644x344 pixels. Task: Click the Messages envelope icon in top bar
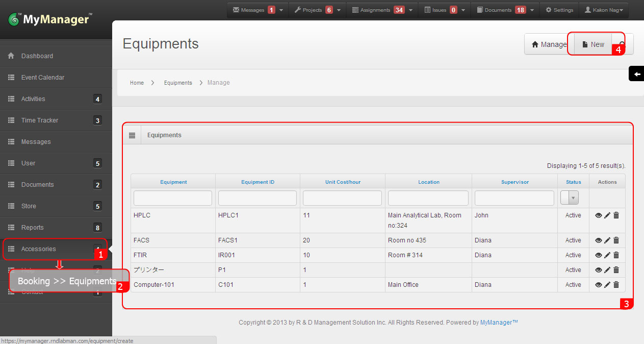237,9
